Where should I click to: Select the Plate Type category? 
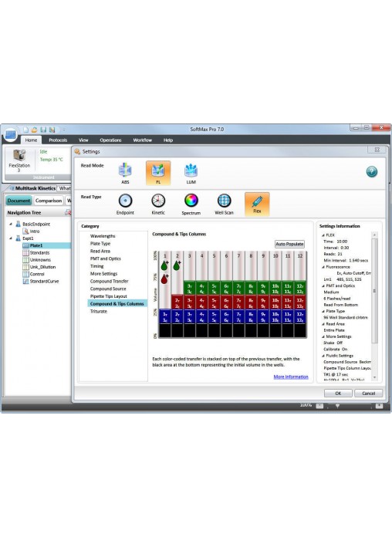pyautogui.click(x=100, y=244)
